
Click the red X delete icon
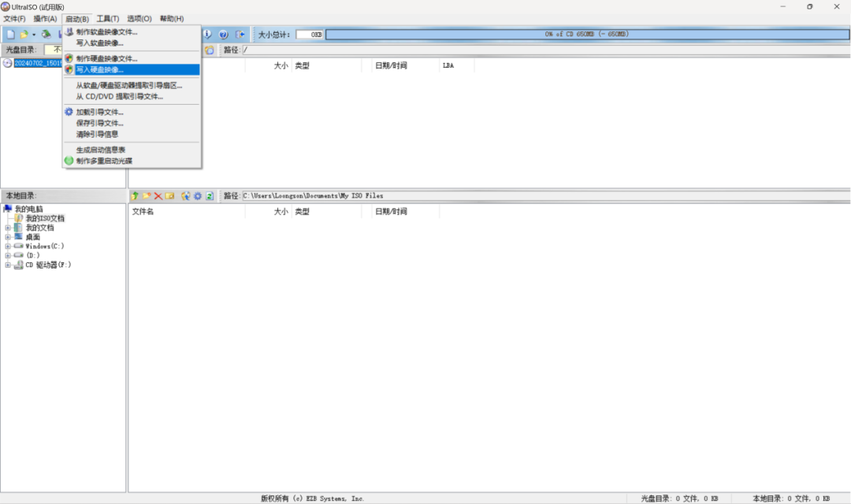(x=158, y=196)
